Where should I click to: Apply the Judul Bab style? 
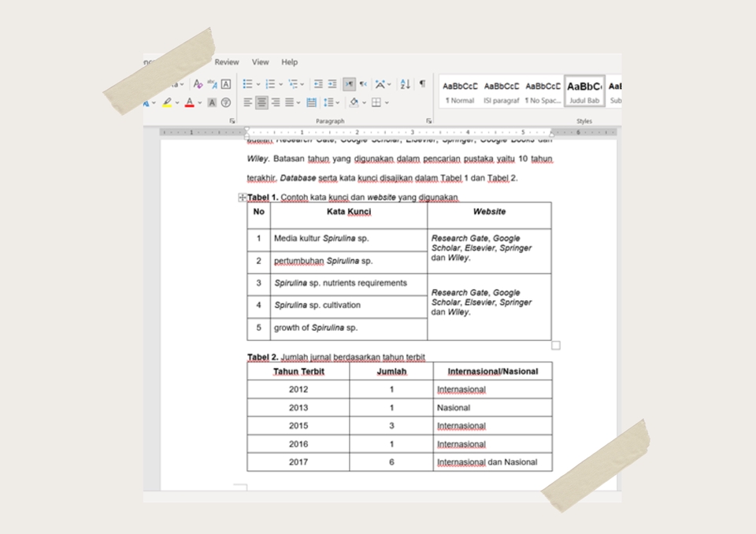[x=584, y=89]
